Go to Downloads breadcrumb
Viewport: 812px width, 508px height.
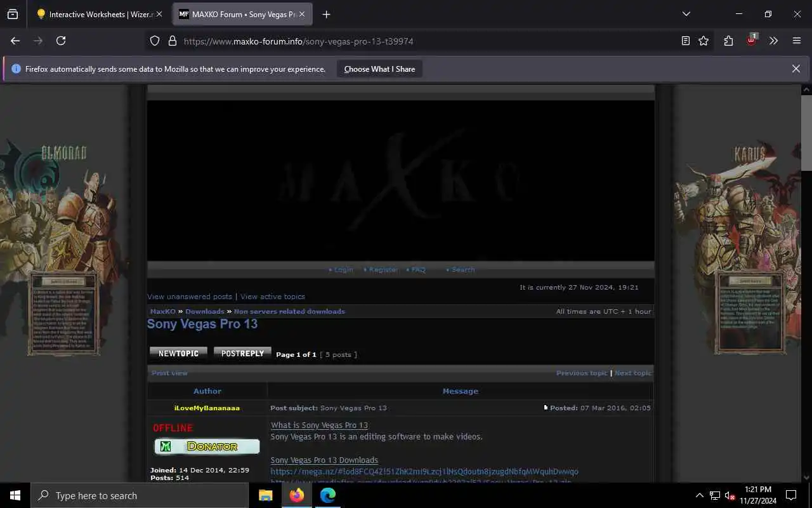coord(205,312)
